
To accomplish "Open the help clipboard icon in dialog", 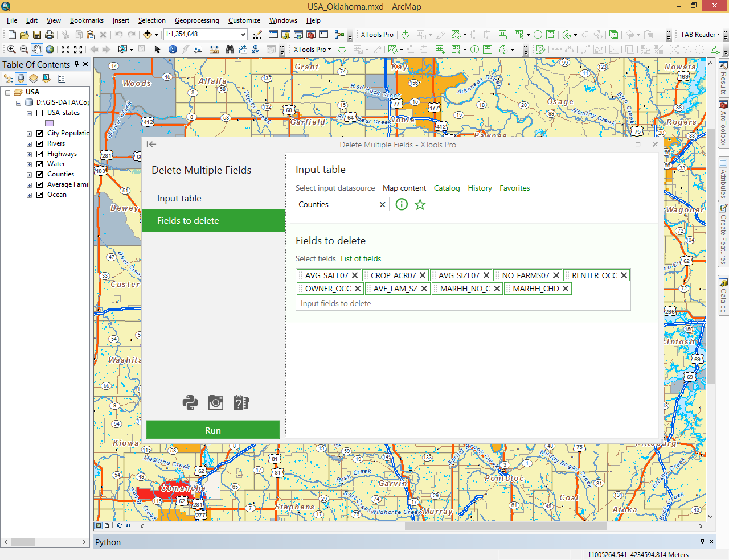I will tap(241, 403).
